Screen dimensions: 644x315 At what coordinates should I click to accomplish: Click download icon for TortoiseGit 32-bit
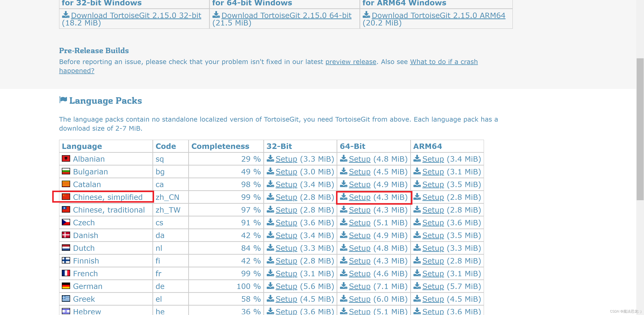[66, 15]
